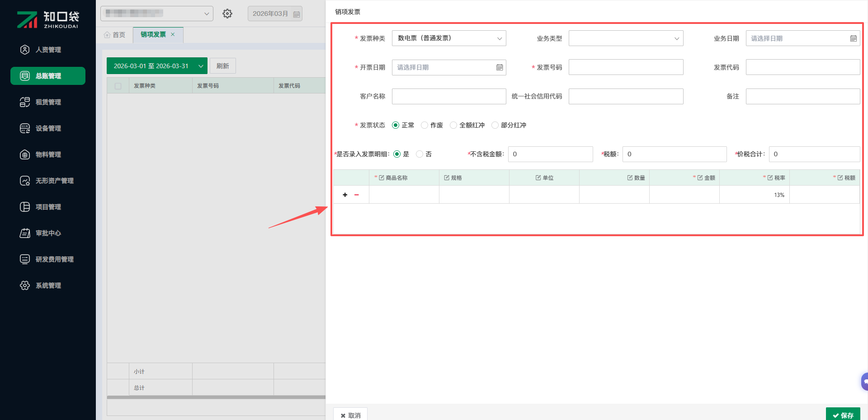Click the 首页 home icon

pyautogui.click(x=107, y=35)
